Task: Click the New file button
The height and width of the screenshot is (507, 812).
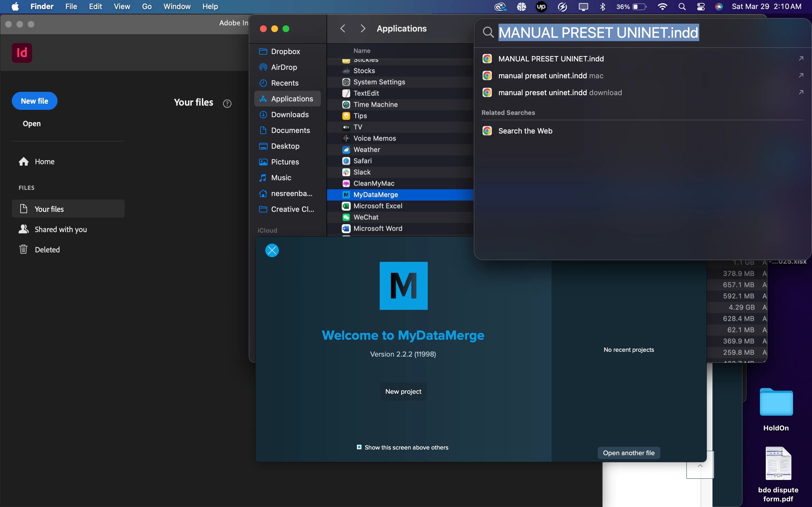Action: [x=35, y=101]
